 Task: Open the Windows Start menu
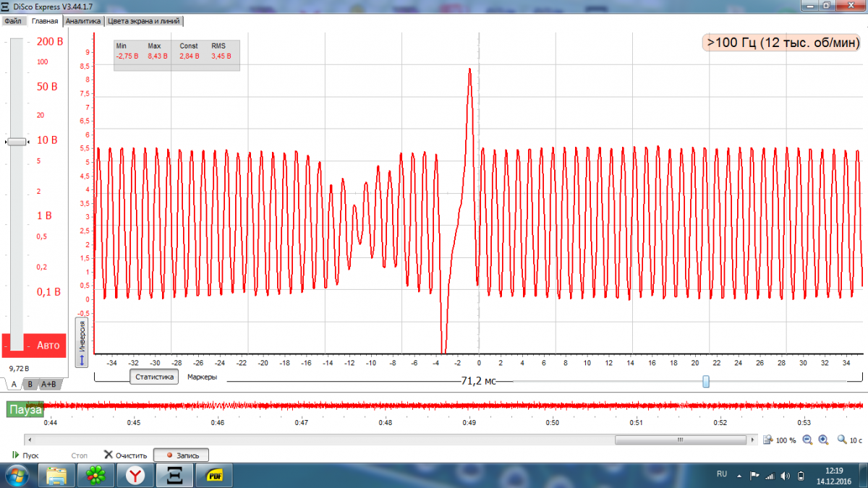click(16, 474)
